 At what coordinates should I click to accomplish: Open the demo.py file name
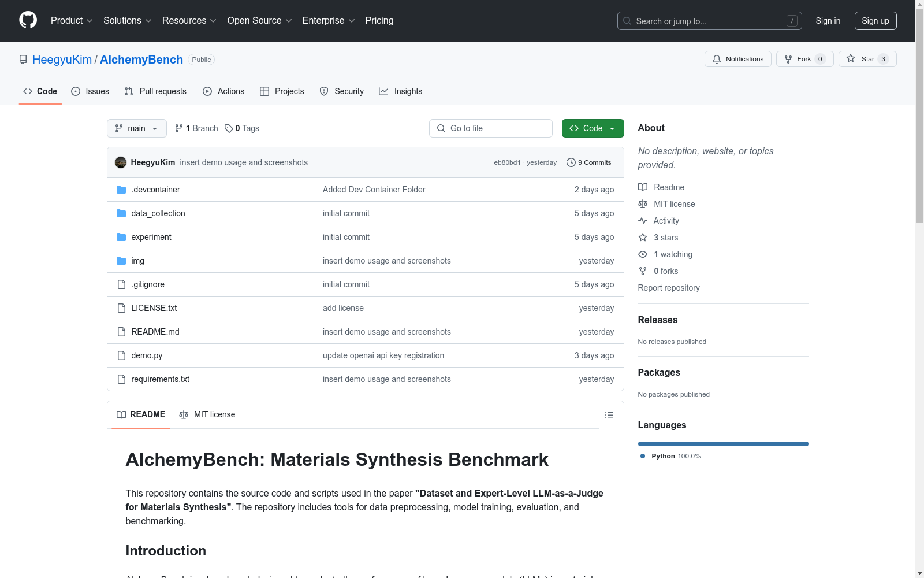[x=147, y=355]
